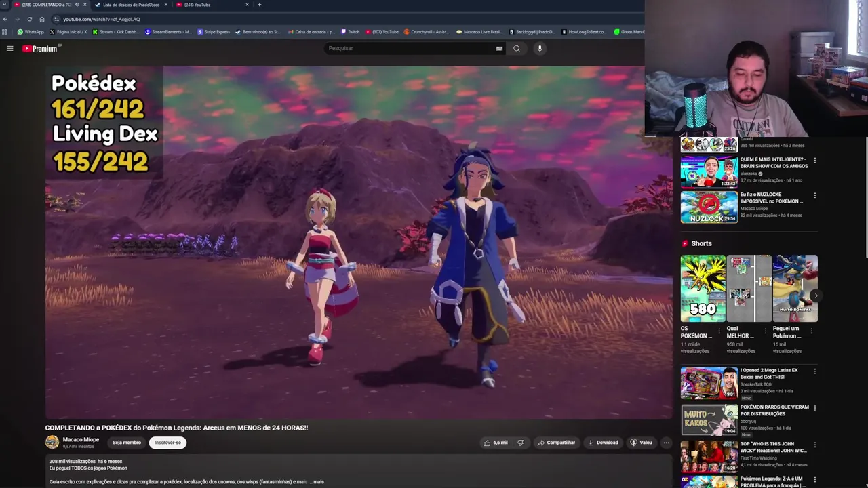Like the video with thumbs-up button
The image size is (868, 488).
[x=495, y=443]
